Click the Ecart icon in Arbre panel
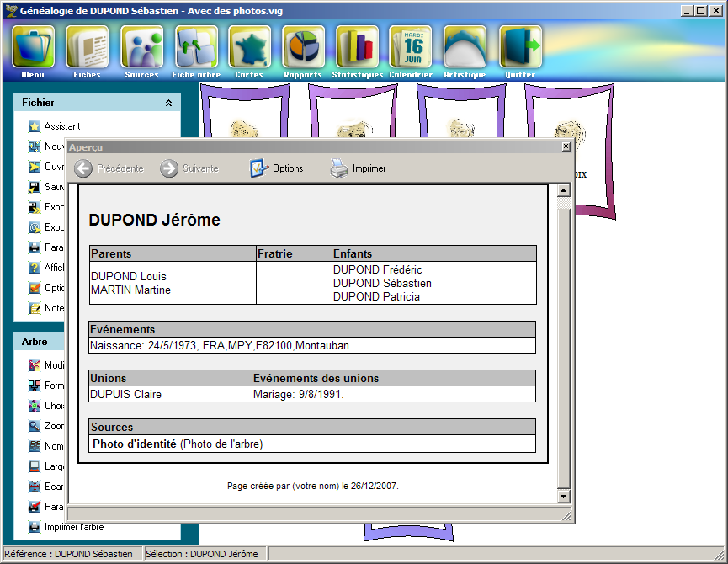 pyautogui.click(x=34, y=487)
